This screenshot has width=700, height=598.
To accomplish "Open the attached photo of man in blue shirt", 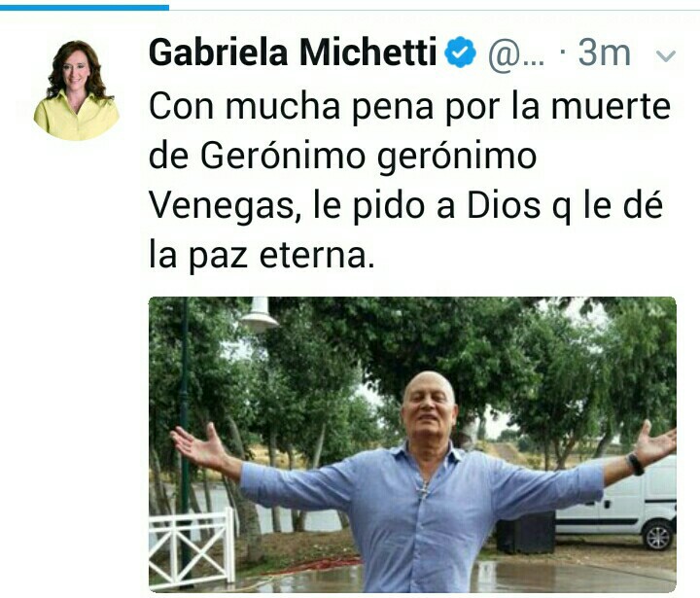I will tap(412, 444).
